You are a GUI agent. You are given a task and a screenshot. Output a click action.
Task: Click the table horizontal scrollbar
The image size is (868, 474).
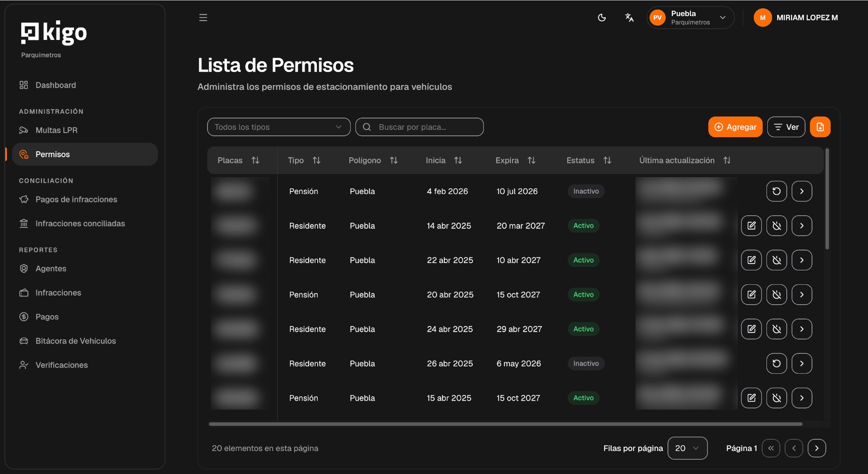click(x=505, y=424)
